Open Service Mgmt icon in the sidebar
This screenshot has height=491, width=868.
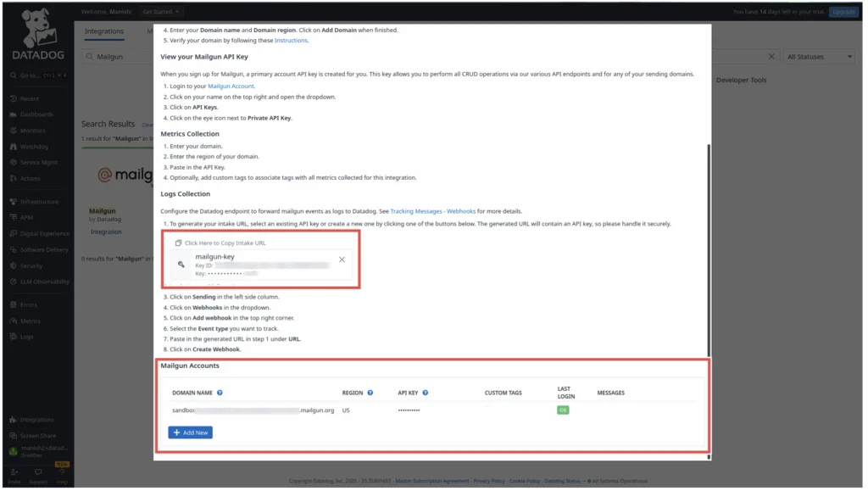pyautogui.click(x=14, y=163)
